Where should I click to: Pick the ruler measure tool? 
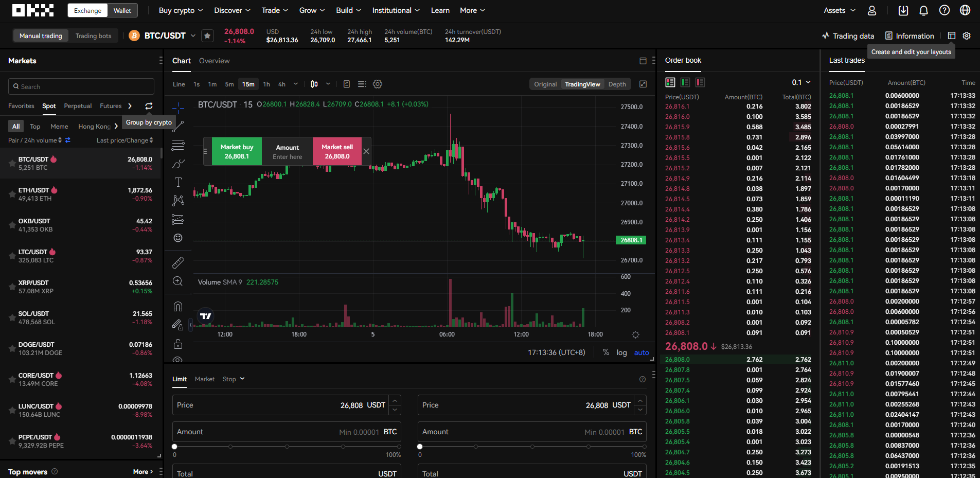[x=178, y=263]
